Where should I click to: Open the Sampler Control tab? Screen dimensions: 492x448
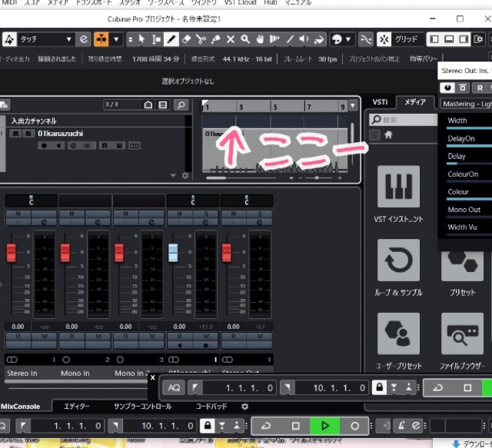(x=143, y=407)
